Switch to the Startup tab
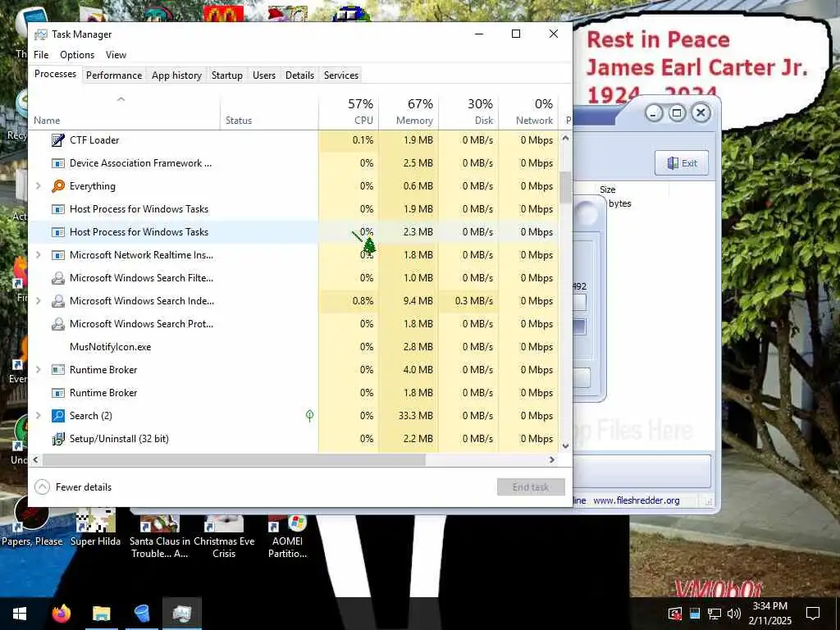840x630 pixels. (x=227, y=75)
